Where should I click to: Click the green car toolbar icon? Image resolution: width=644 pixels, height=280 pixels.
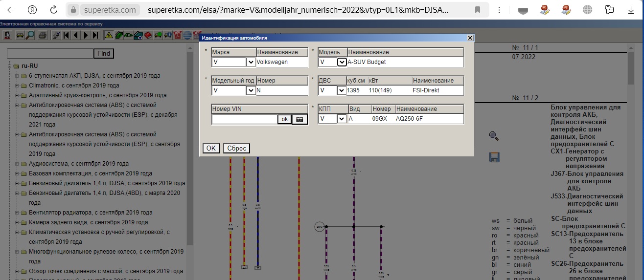[x=129, y=35]
